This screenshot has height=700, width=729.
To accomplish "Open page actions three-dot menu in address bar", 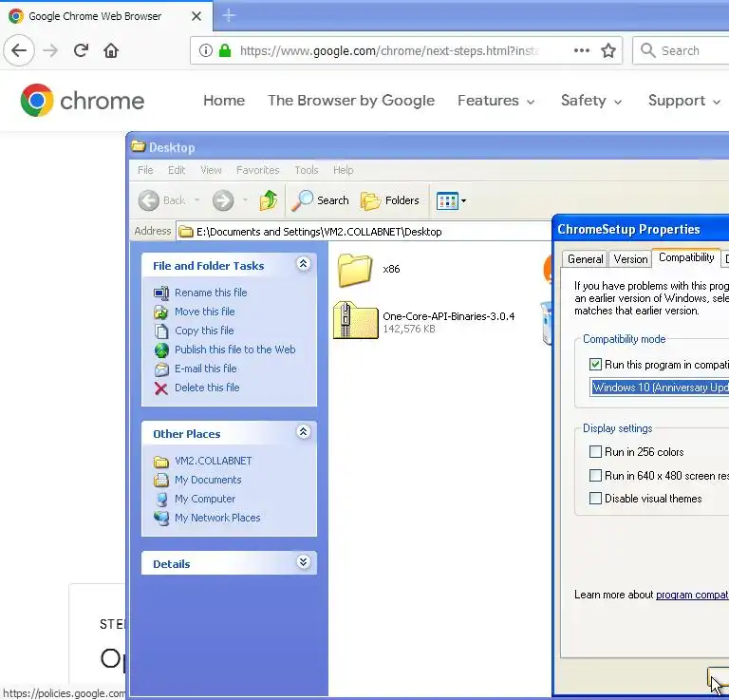I will click(x=582, y=50).
